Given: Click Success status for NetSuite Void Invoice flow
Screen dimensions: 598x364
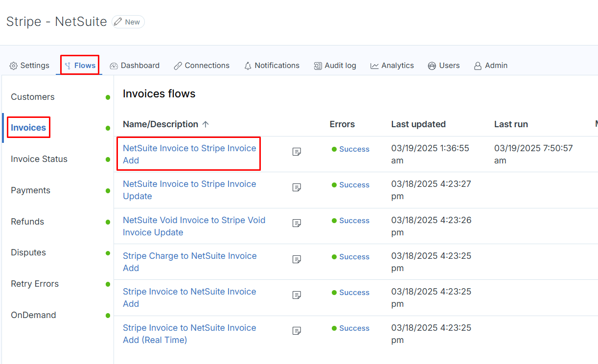Looking at the screenshot, I should click(x=350, y=221).
